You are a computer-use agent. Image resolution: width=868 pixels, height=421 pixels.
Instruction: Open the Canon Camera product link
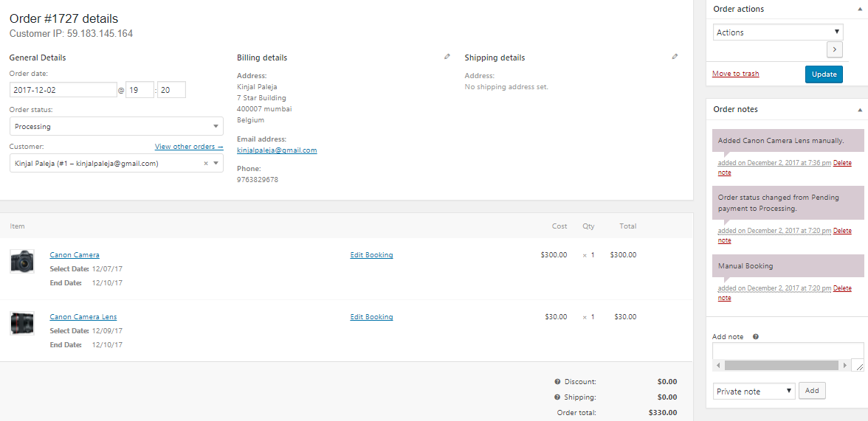75,255
